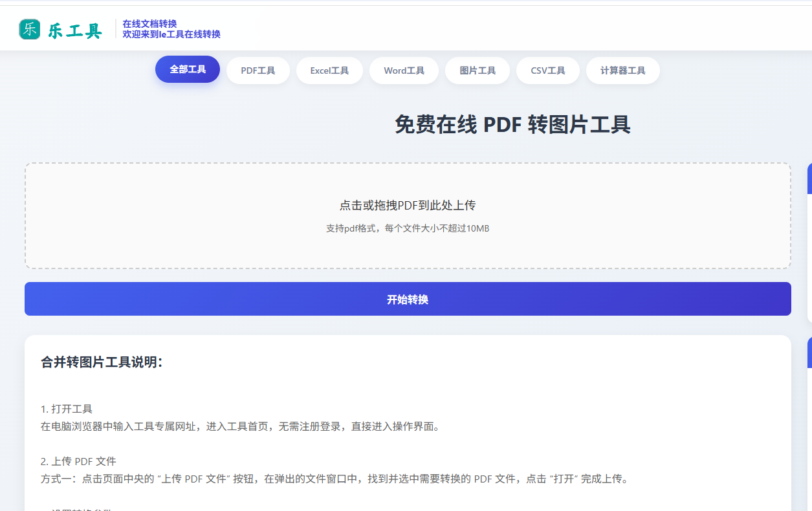The width and height of the screenshot is (812, 511).
Task: Click the 免费在线 PDF 转图片工具 heading
Action: 511,124
